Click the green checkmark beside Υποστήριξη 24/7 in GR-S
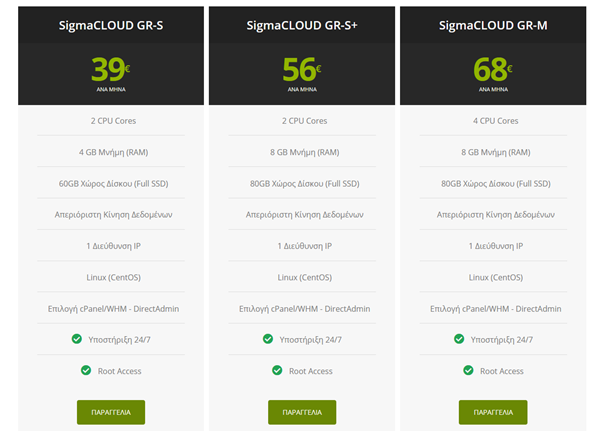The height and width of the screenshot is (431, 602). point(77,339)
